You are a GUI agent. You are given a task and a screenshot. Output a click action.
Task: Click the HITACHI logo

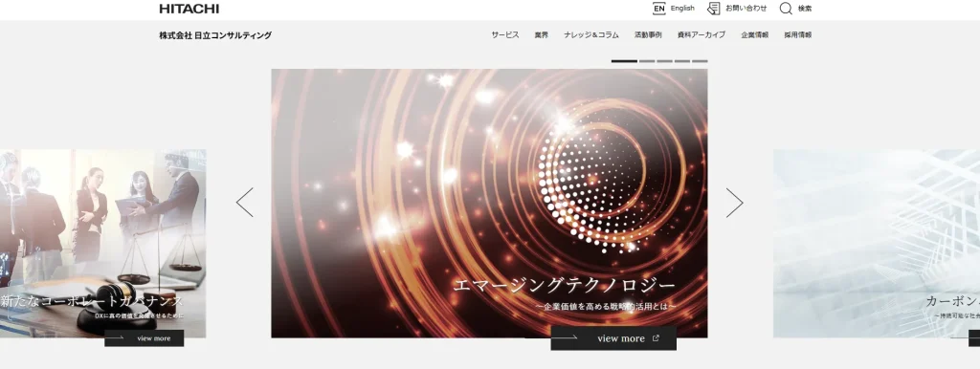[x=189, y=9]
